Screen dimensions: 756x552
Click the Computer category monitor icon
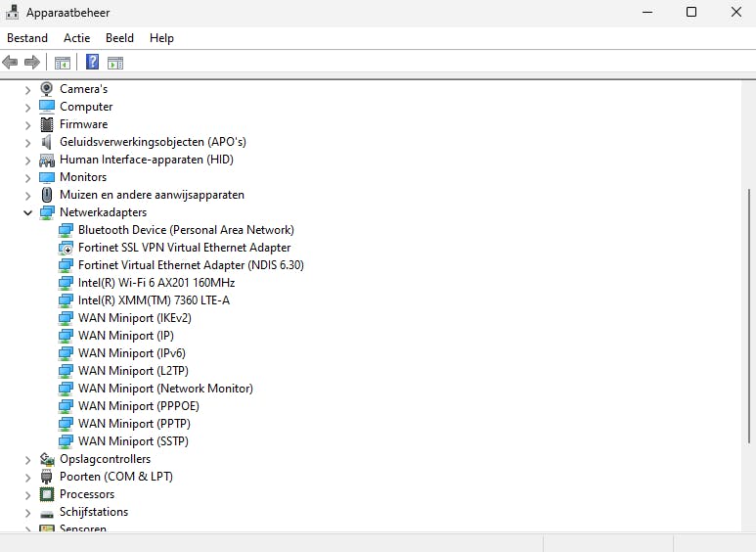point(47,107)
